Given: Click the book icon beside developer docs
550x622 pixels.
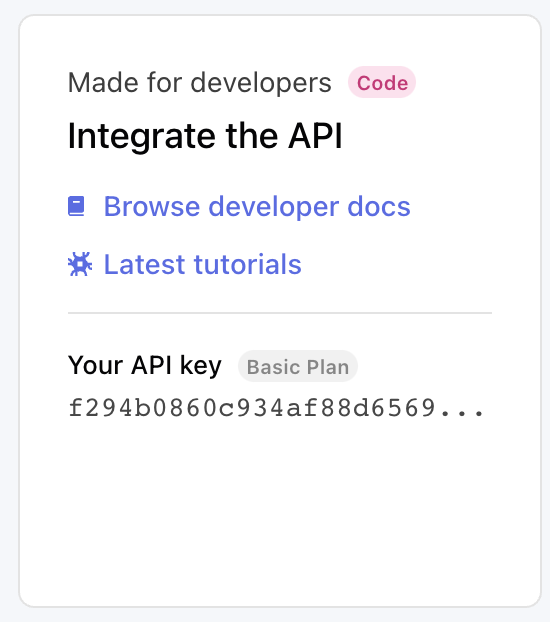Looking at the screenshot, I should 76,206.
